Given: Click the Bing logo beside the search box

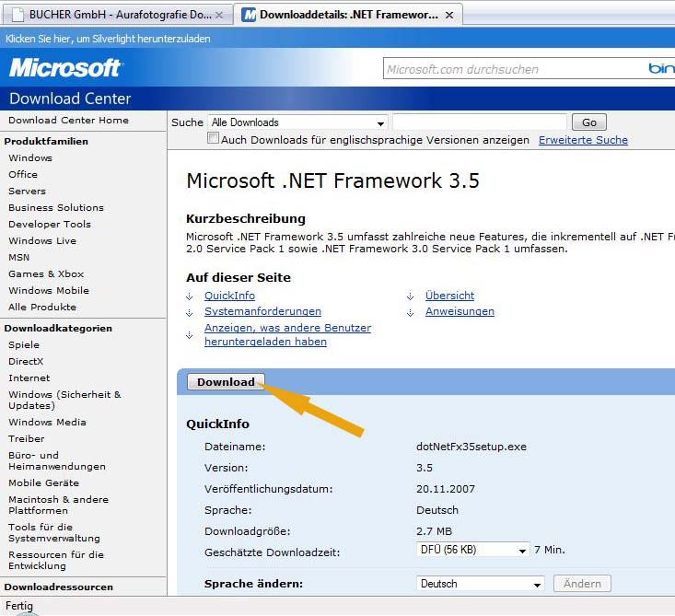Looking at the screenshot, I should (661, 69).
